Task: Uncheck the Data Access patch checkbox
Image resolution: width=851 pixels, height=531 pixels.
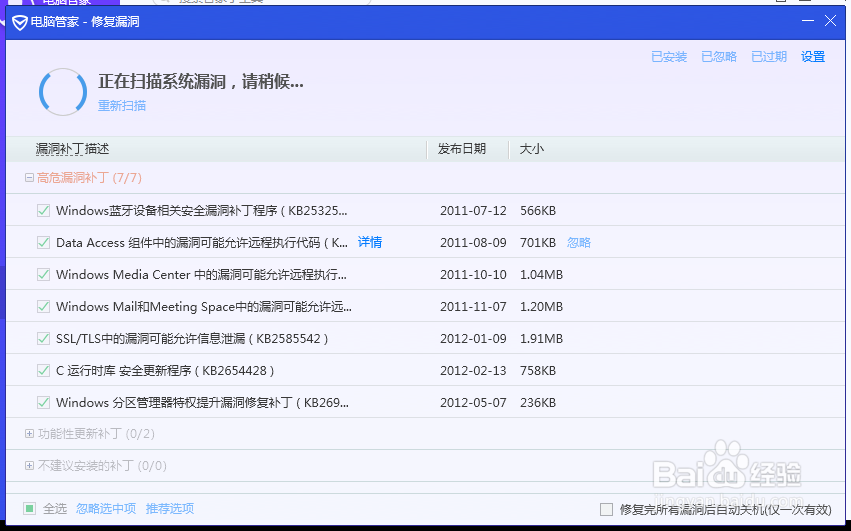Action: coord(43,243)
